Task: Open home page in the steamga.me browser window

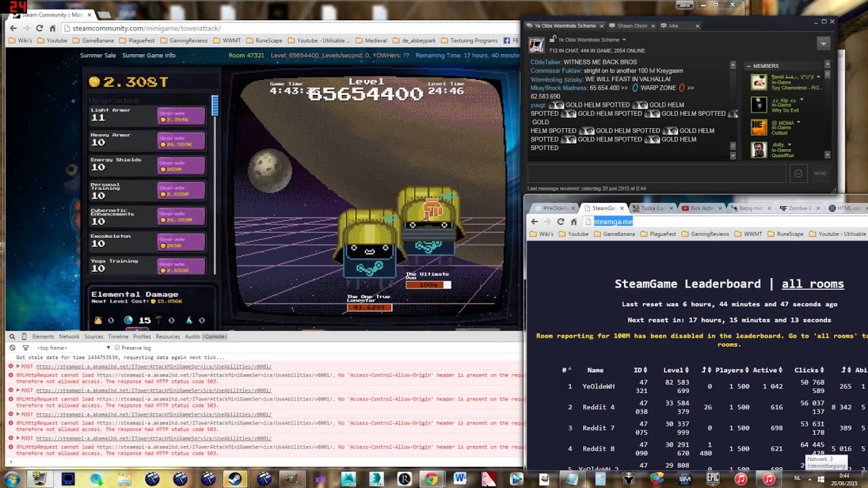Action: tap(574, 222)
